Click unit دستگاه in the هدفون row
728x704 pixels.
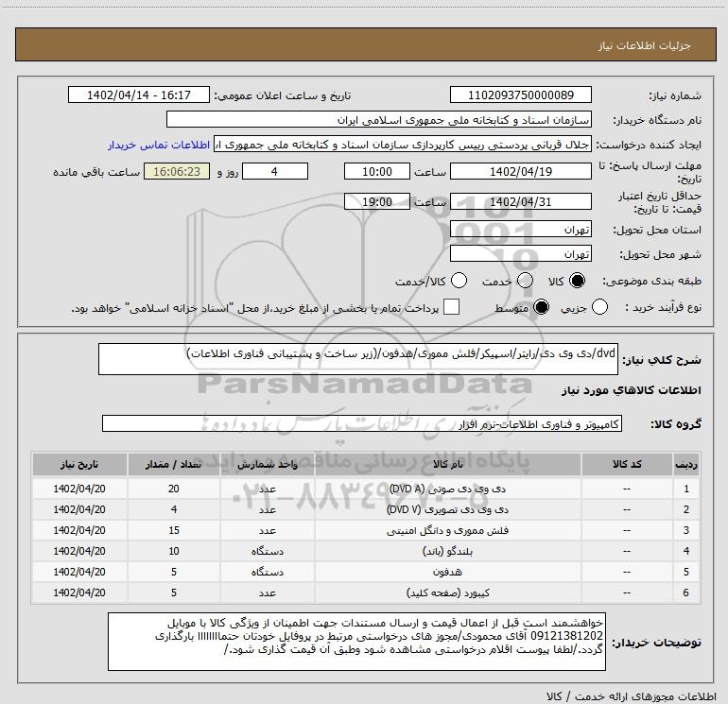[x=268, y=573]
